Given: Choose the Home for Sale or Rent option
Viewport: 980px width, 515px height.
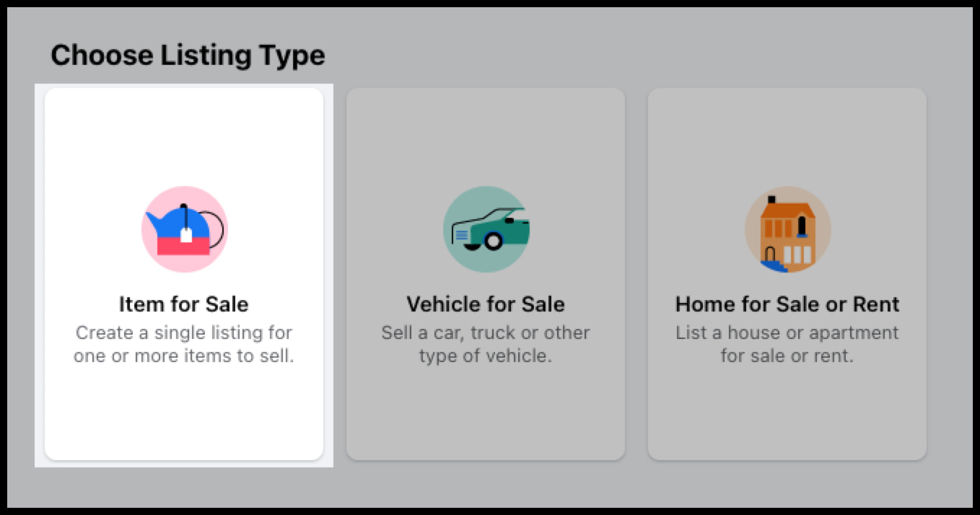Looking at the screenshot, I should [787, 274].
